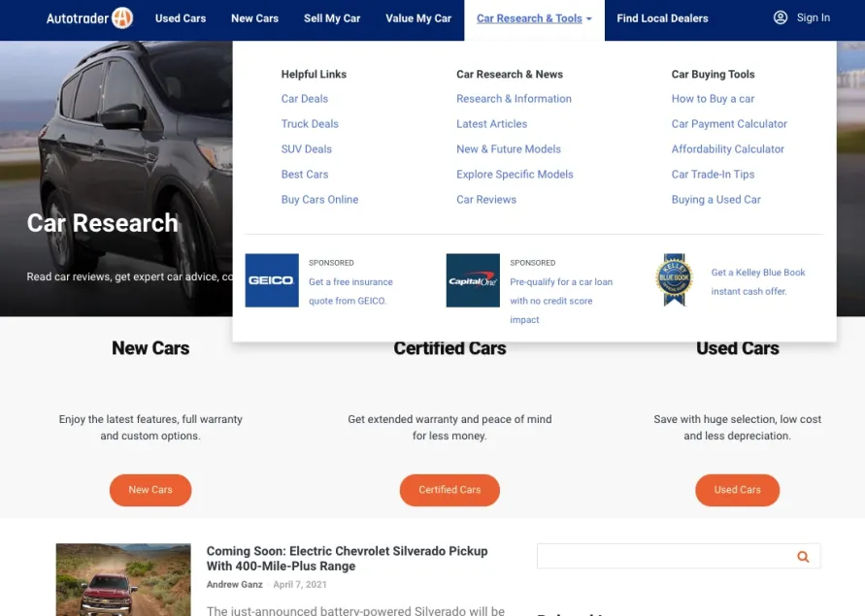Open the SUV Deals link
The width and height of the screenshot is (865, 616).
tap(306, 148)
